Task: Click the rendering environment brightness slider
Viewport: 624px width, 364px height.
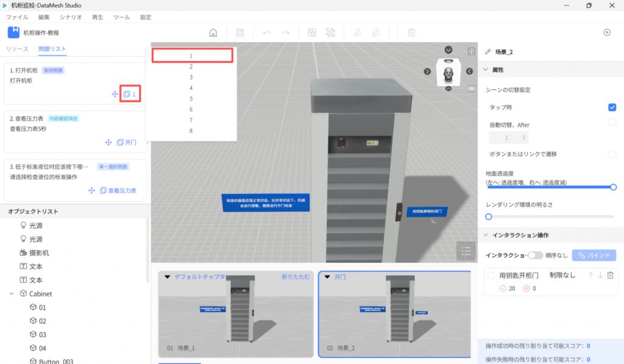Action: coord(550,216)
